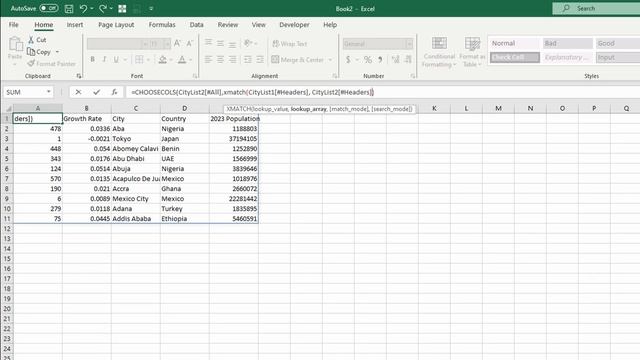
Task: Open the Format as Table menu
Action: [x=472, y=52]
